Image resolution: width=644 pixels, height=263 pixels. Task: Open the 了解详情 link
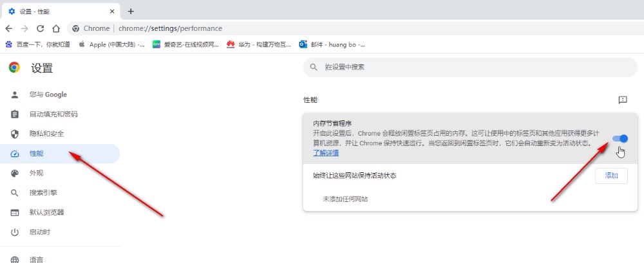[326, 153]
